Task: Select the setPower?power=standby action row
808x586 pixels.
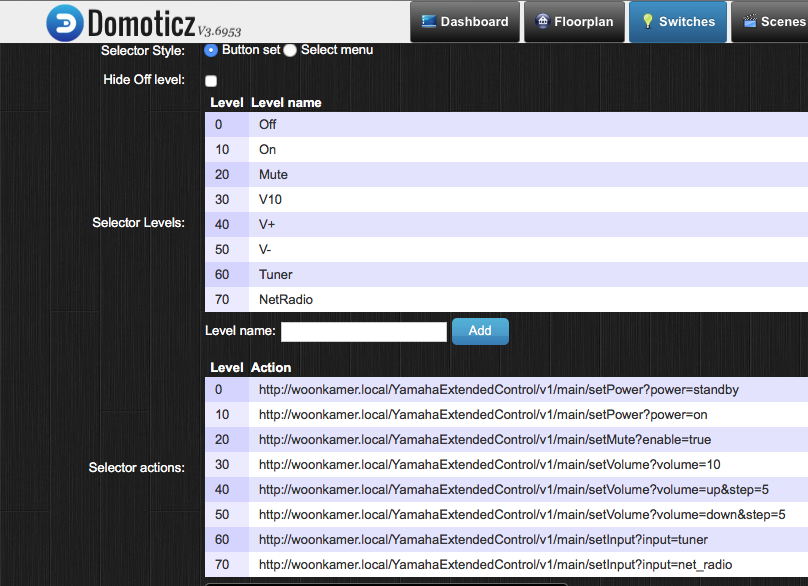Action: (x=507, y=390)
